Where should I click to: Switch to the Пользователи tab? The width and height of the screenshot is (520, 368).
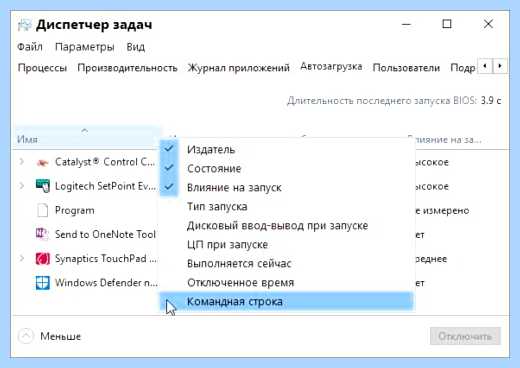coord(406,68)
